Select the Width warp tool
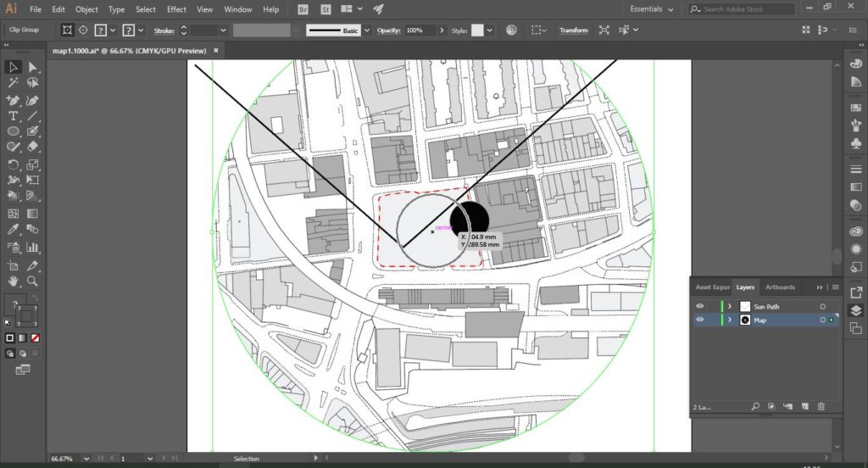The image size is (868, 468). 13,180
